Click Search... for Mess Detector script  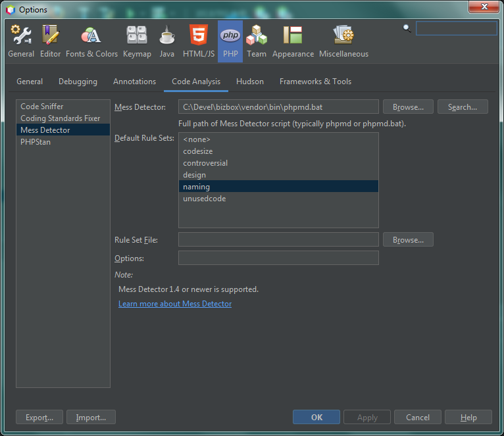463,107
